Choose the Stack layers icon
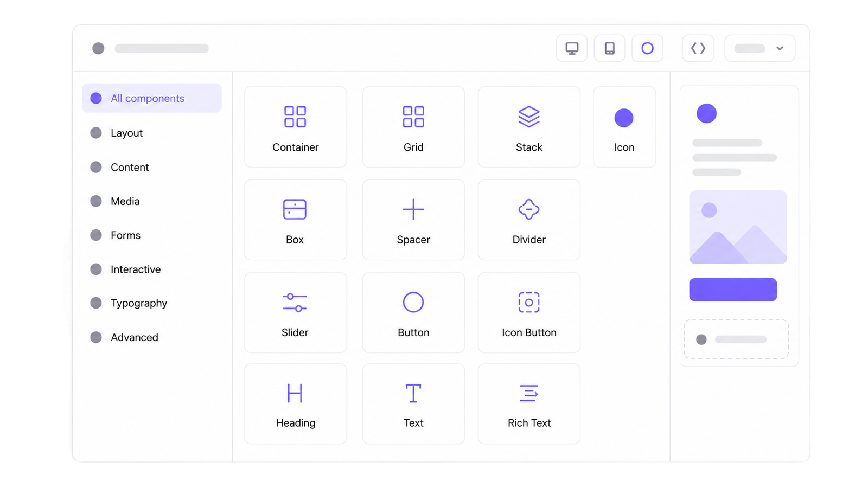 529,117
